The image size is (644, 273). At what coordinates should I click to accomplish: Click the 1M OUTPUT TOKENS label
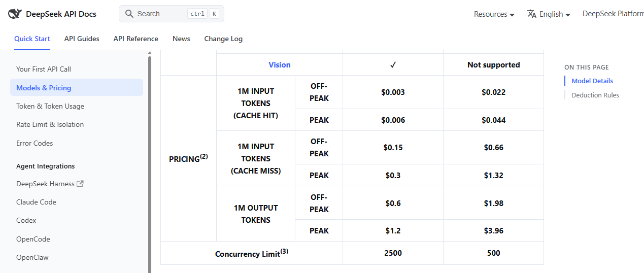pos(256,214)
